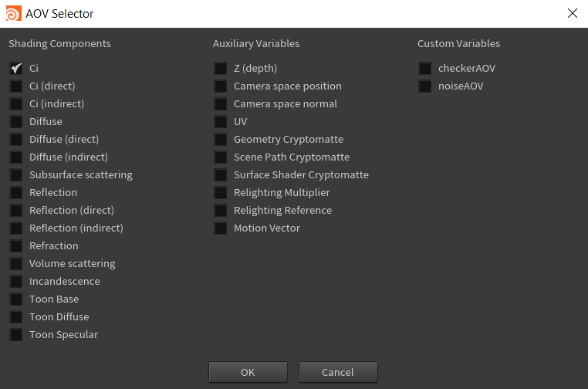Close the AOV Selector dialog
588x389 pixels.
(572, 13)
